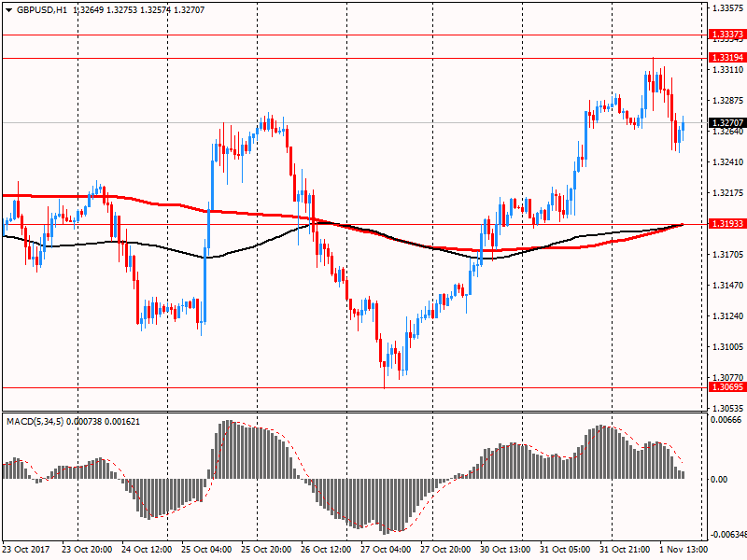The image size is (747, 560).
Task: Click the 27 Oct 04:00 time axis label
Action: [x=386, y=550]
